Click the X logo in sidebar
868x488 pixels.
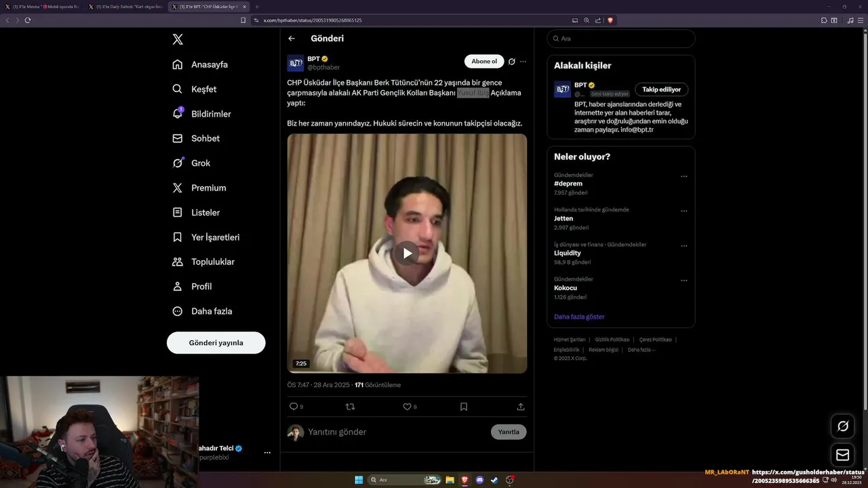[x=178, y=39]
